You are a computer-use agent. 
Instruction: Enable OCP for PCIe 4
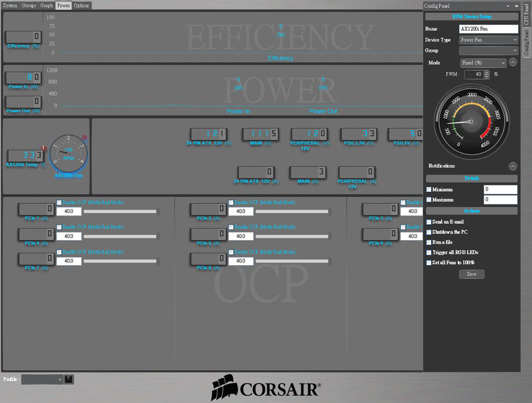click(59, 227)
